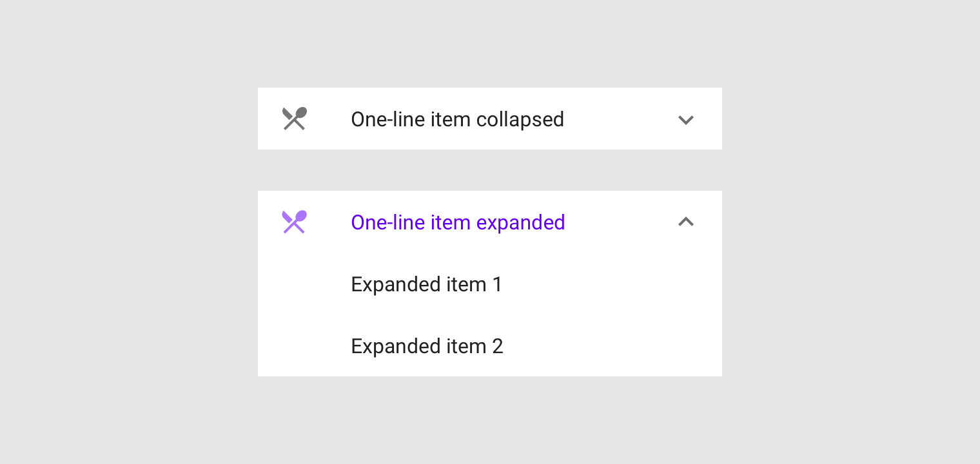980x464 pixels.
Task: Click the violet crossed utensils glyph
Action: [x=295, y=222]
